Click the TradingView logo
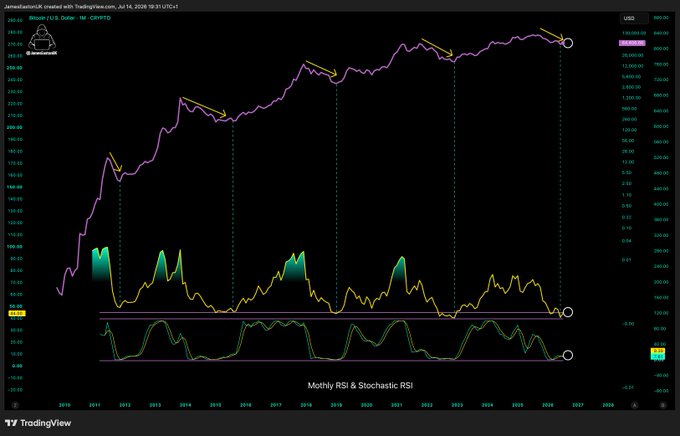Image resolution: width=680 pixels, height=436 pixels. click(38, 423)
